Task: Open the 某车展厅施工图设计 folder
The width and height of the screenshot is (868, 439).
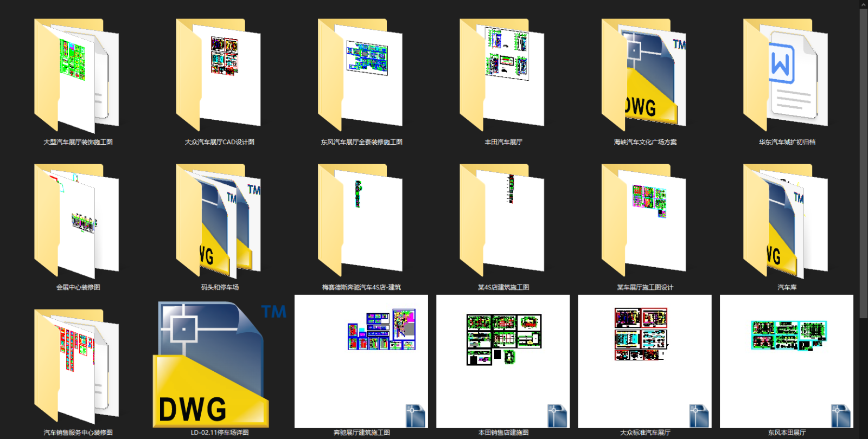Action: (644, 221)
